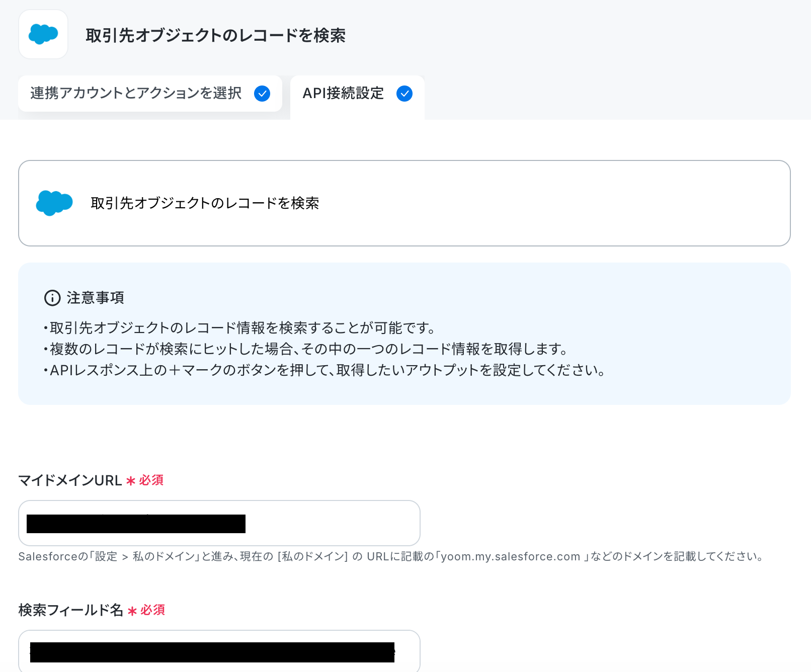Viewport: 811px width, 672px height.
Task: Click the note about 複数のレコードが検索にヒット
Action: click(306, 349)
